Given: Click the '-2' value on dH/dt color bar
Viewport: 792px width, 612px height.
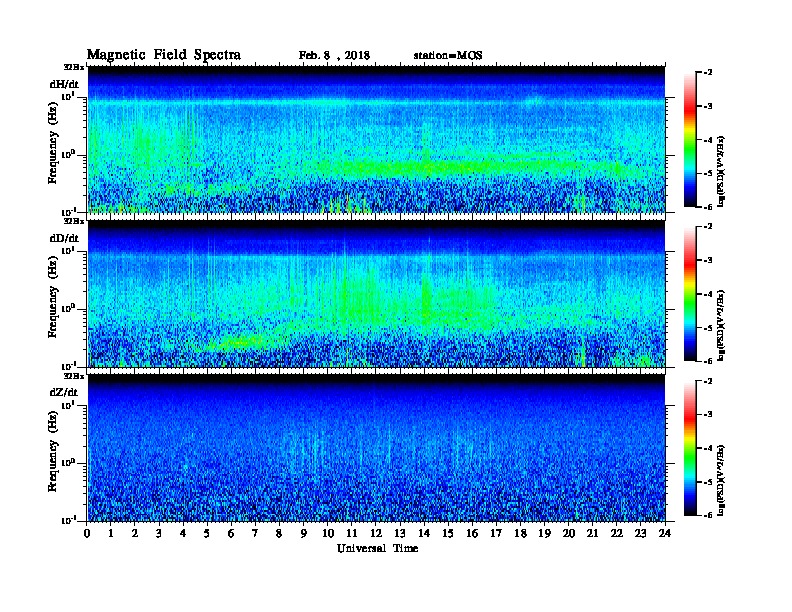Looking at the screenshot, I should 708,73.
